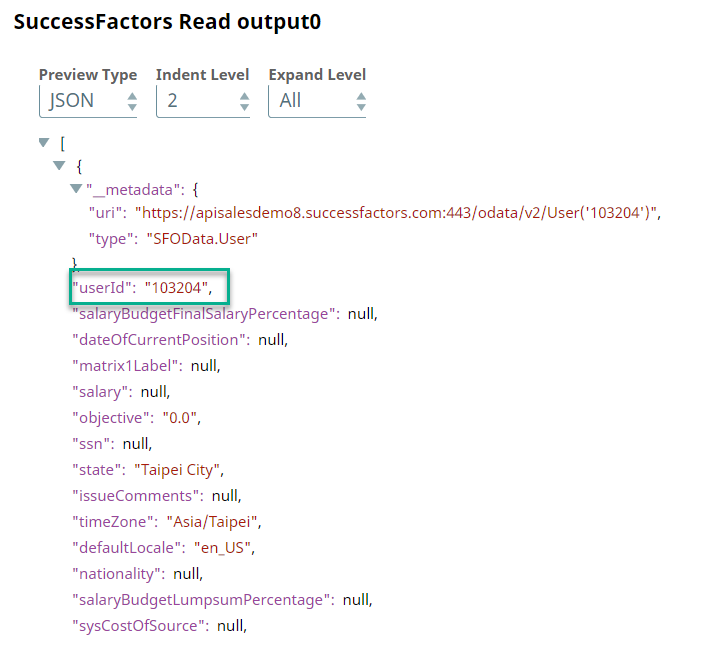Screen dimensions: 702x646
Task: Click the null value of "dateOfCurrentPosition"
Action: (271, 340)
